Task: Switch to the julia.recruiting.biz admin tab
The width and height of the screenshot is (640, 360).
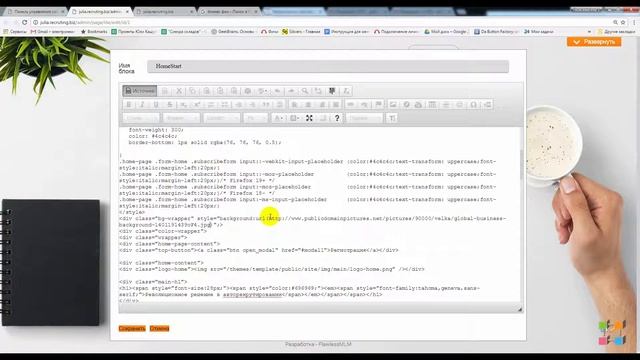Action: [x=100, y=11]
